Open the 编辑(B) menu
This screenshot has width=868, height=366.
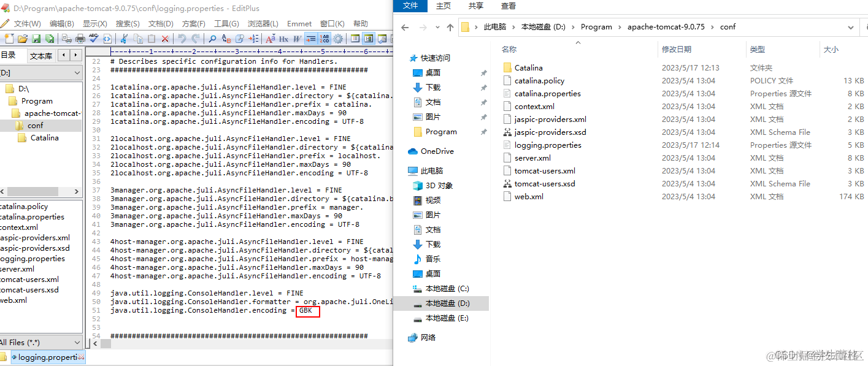pos(61,24)
